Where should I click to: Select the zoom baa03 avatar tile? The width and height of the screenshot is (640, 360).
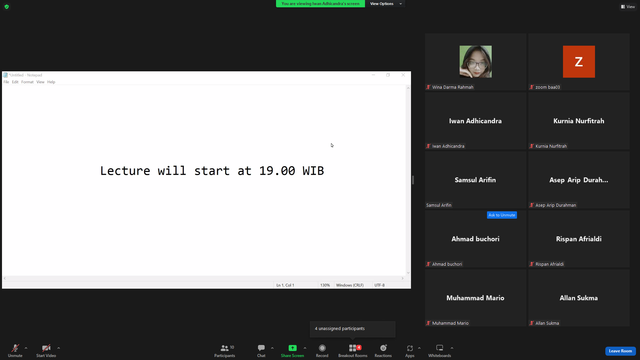(x=579, y=62)
